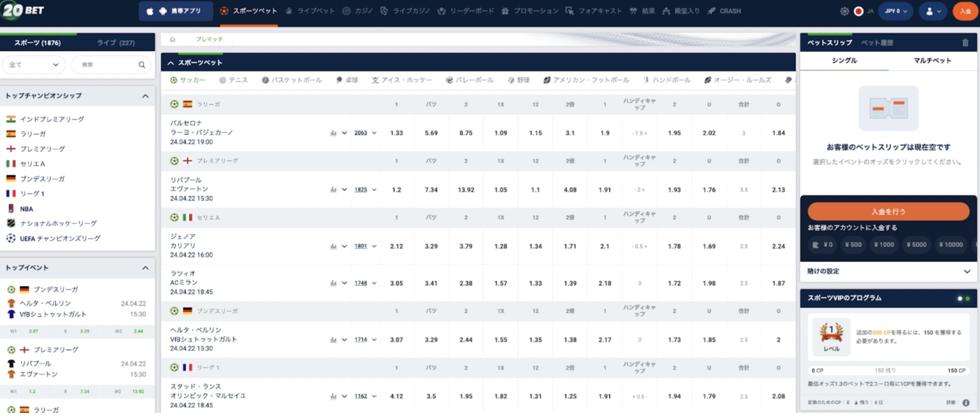Screen dimensions: 980x419
Task: Select the スポーツ (1876) tab
Action: [37, 43]
